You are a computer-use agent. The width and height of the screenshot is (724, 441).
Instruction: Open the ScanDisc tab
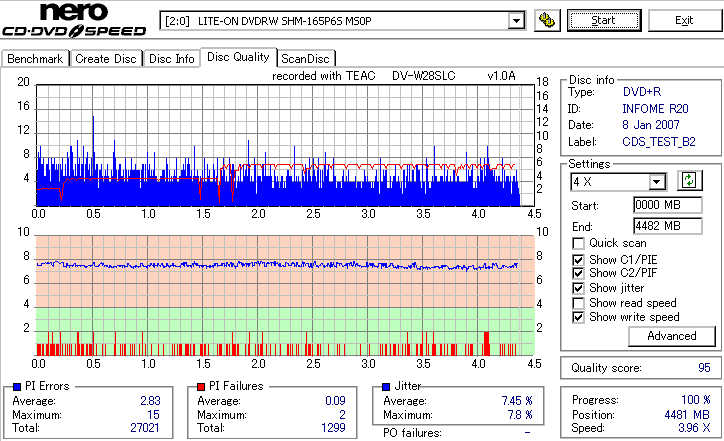pyautogui.click(x=305, y=59)
